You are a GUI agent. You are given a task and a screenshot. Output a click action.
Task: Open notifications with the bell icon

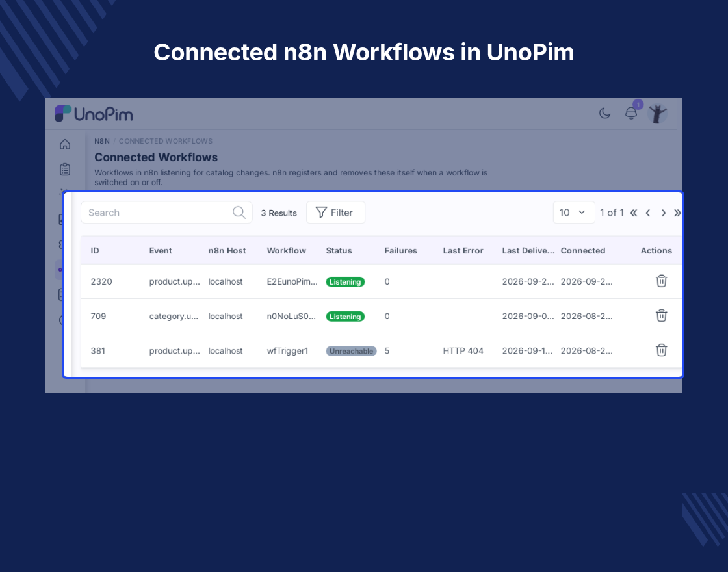pos(631,113)
